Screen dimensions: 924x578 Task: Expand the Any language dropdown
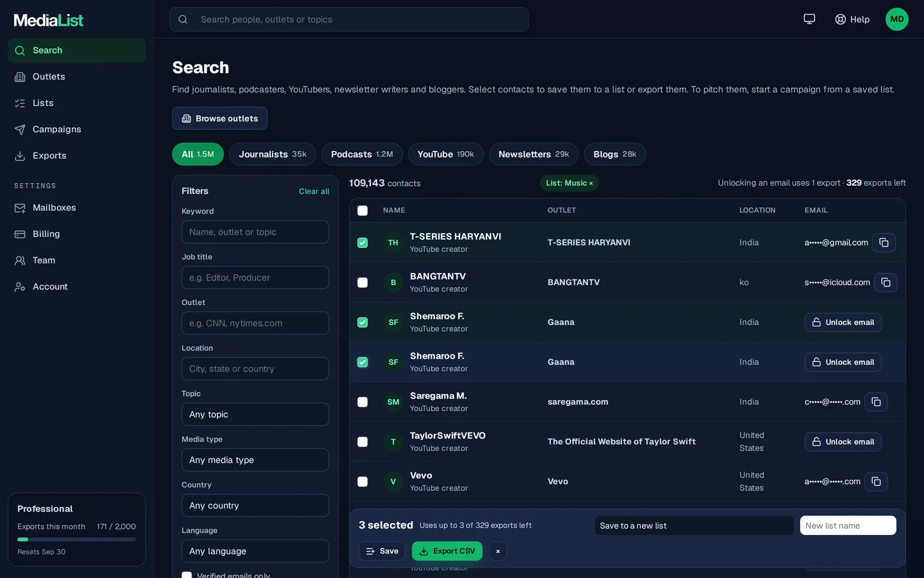tap(255, 551)
